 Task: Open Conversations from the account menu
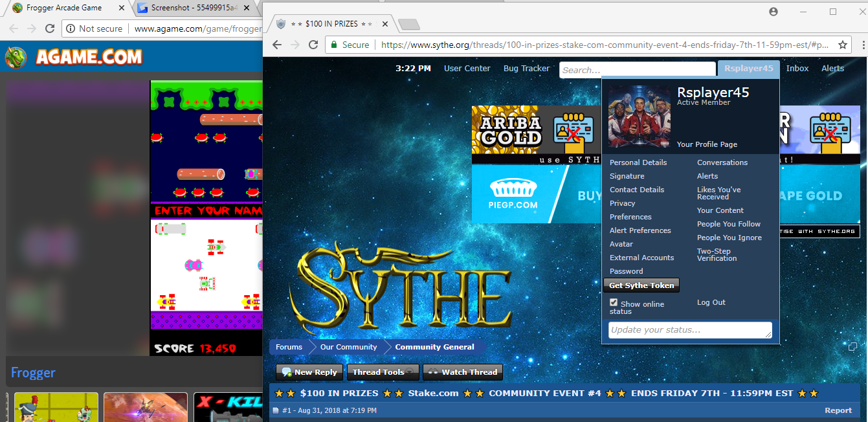point(722,162)
